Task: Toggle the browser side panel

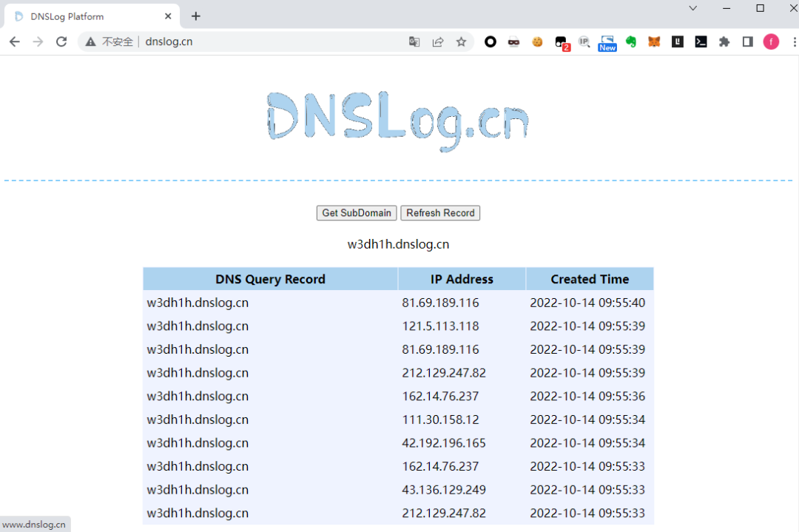Action: tap(747, 41)
